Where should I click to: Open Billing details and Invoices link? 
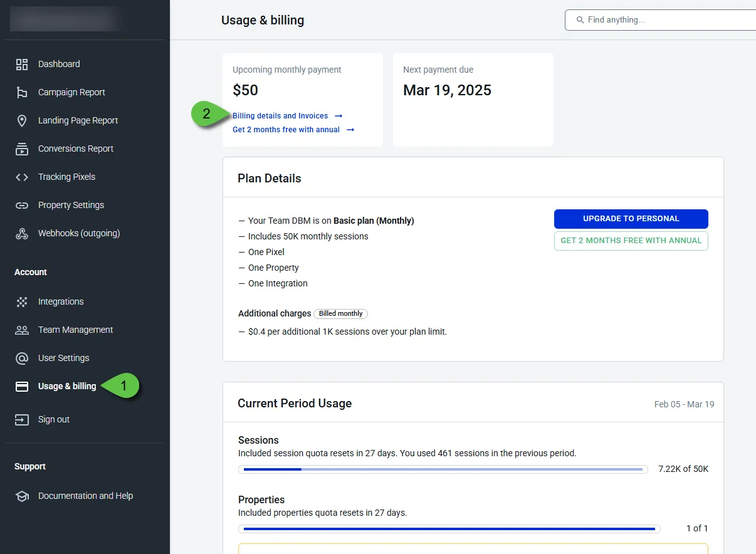click(280, 116)
